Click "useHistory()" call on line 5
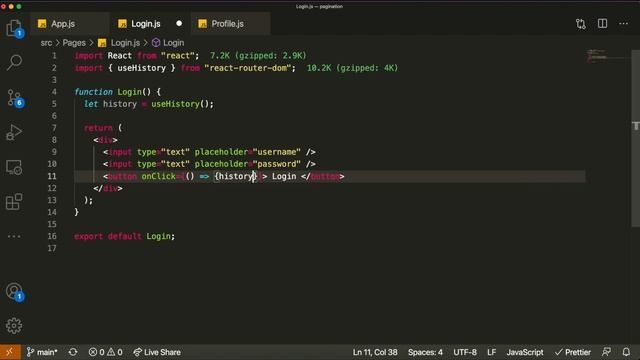 pos(180,104)
